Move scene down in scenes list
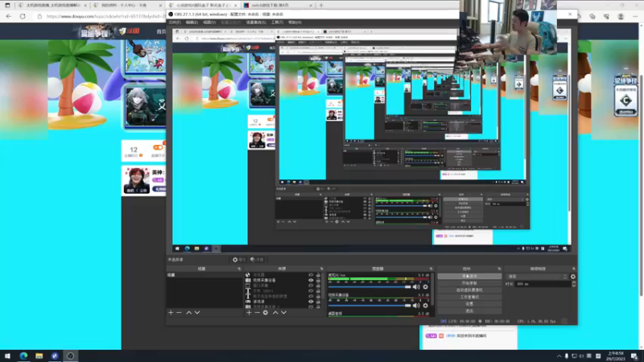This screenshot has height=362, width=644. [197, 313]
